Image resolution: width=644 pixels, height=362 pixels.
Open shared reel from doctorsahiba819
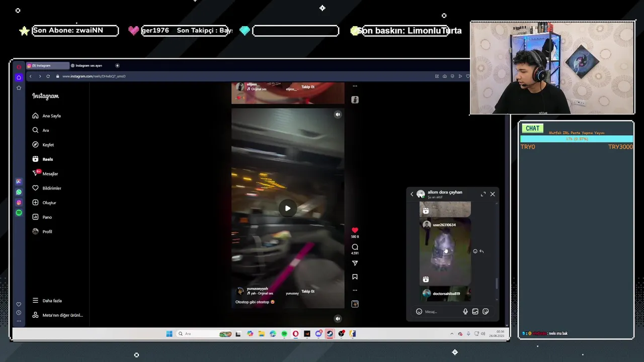(x=445, y=294)
